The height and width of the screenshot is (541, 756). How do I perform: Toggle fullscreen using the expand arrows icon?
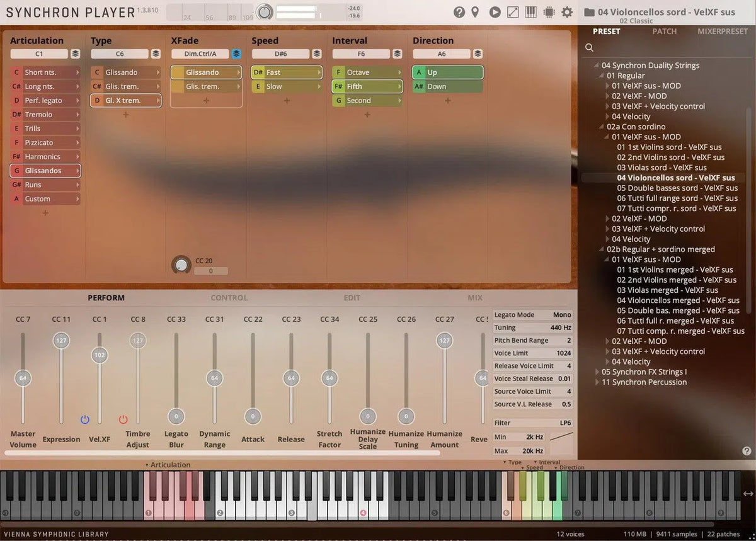point(512,11)
